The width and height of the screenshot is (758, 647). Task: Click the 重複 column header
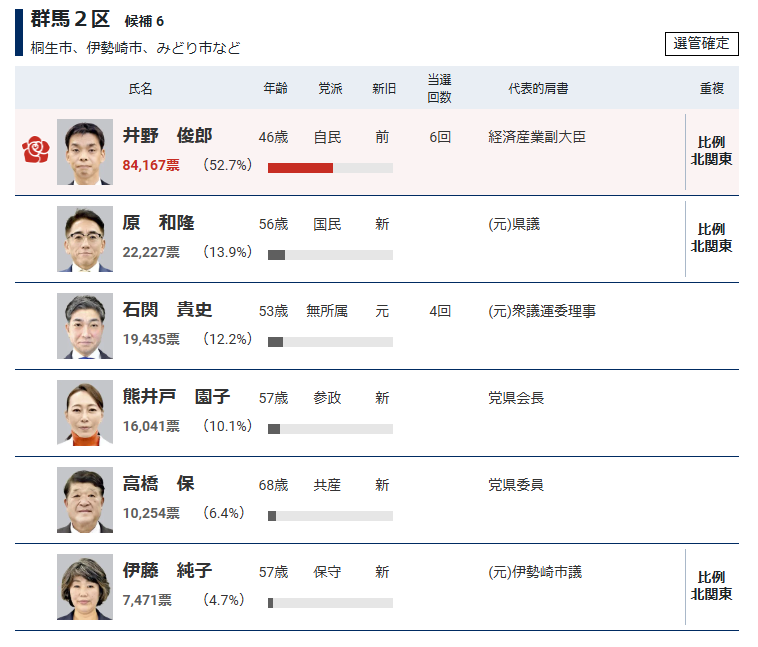(711, 89)
